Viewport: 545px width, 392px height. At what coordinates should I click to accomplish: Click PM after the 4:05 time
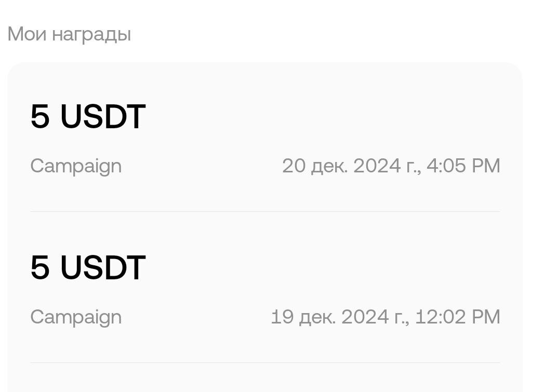pyautogui.click(x=485, y=166)
